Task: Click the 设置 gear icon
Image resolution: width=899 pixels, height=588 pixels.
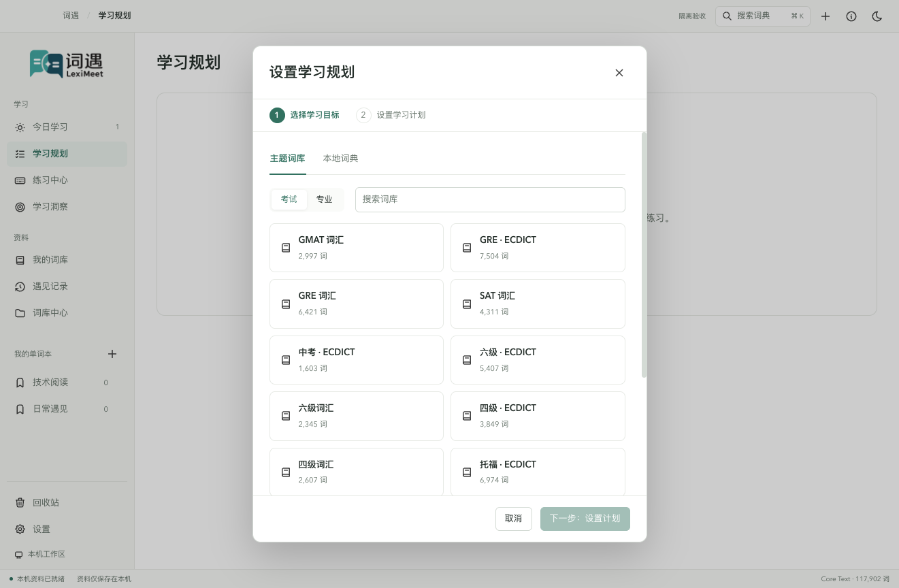Action: pyautogui.click(x=20, y=529)
